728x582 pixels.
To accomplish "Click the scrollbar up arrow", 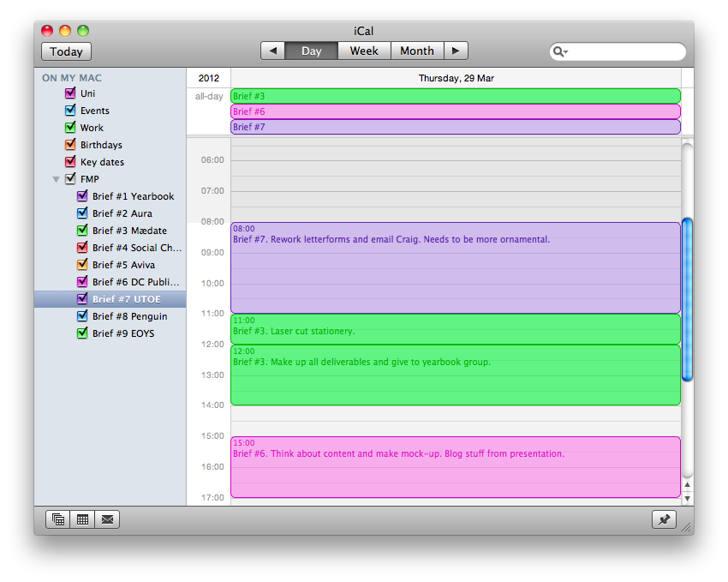I will click(x=687, y=485).
